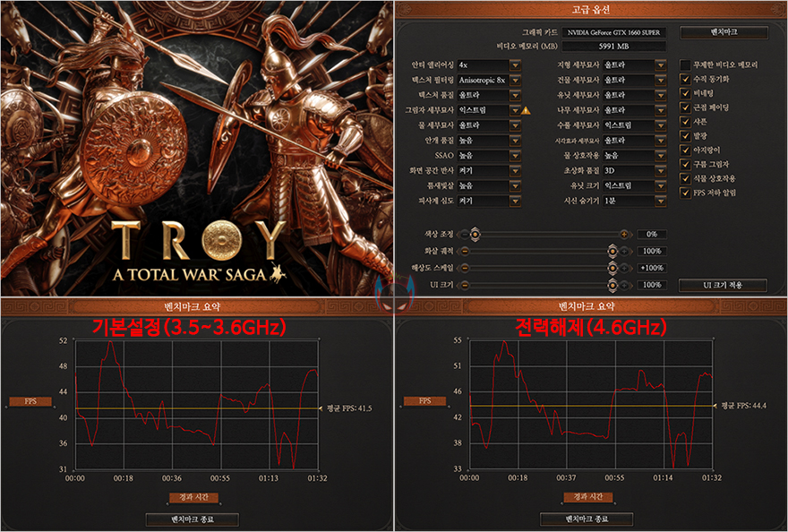The image size is (788, 532).
Task: Click the FPS legend tag on the 41.5 graph
Action: pos(30,401)
